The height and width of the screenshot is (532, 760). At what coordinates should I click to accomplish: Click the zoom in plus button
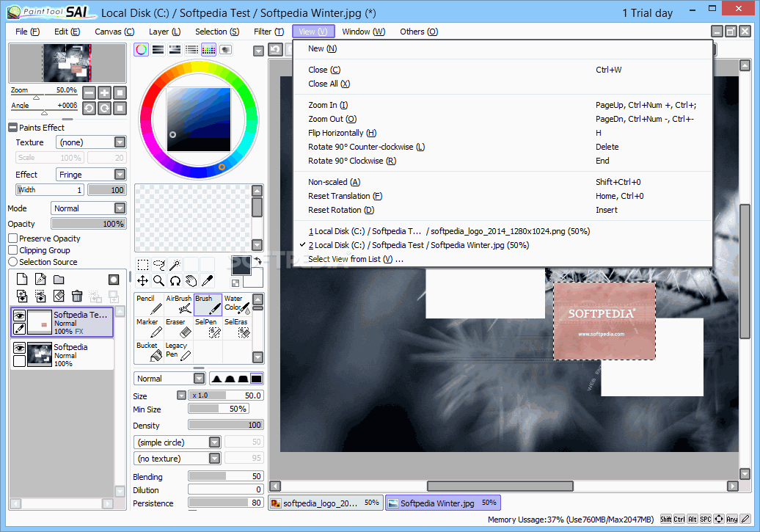click(x=104, y=92)
